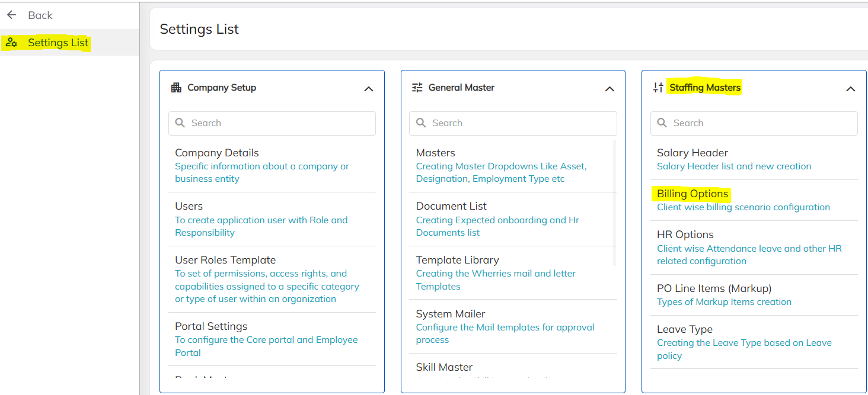The image size is (868, 395).
Task: Open Document List
Action: click(451, 206)
